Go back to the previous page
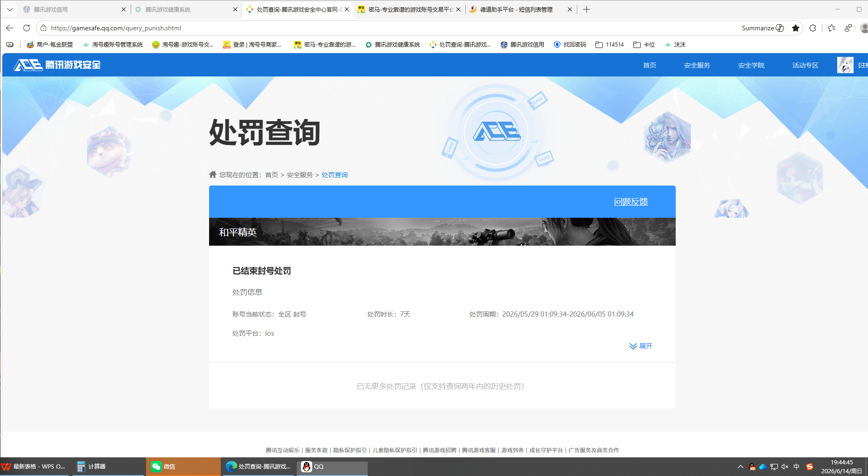The width and height of the screenshot is (868, 476). click(x=10, y=28)
